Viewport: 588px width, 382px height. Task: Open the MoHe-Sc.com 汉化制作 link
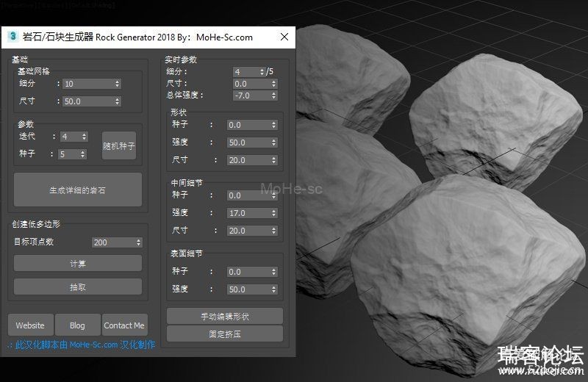point(81,345)
